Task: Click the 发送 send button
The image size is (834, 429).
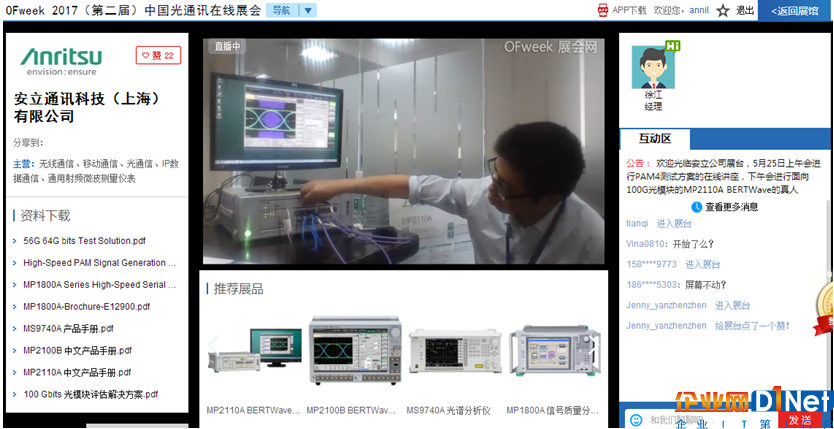Action: pyautogui.click(x=799, y=419)
